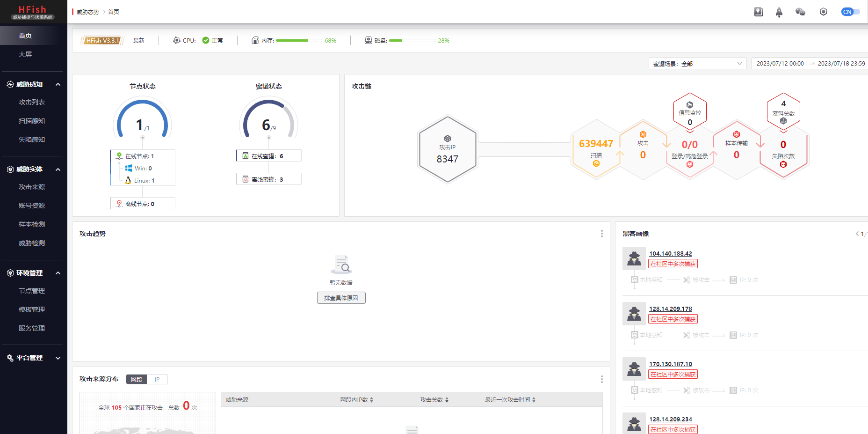Click the disk usage progress bar

tap(412, 41)
